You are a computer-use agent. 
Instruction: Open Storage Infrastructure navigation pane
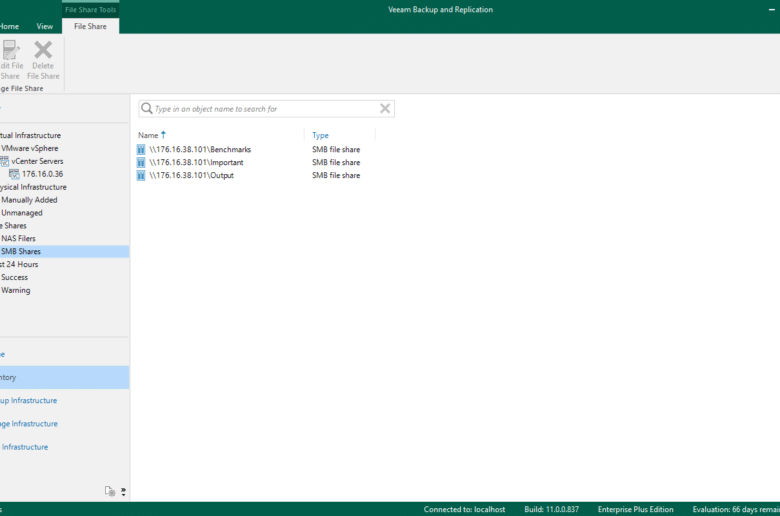[29, 424]
